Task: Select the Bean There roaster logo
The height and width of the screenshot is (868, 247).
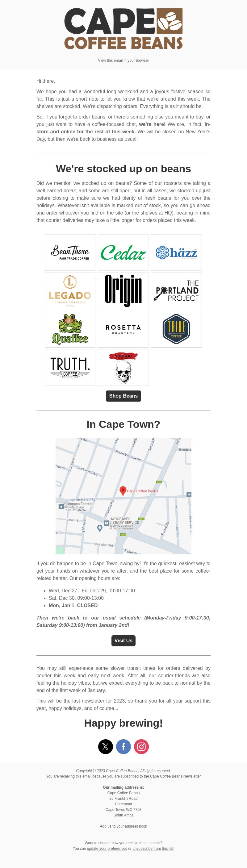Action: click(70, 252)
